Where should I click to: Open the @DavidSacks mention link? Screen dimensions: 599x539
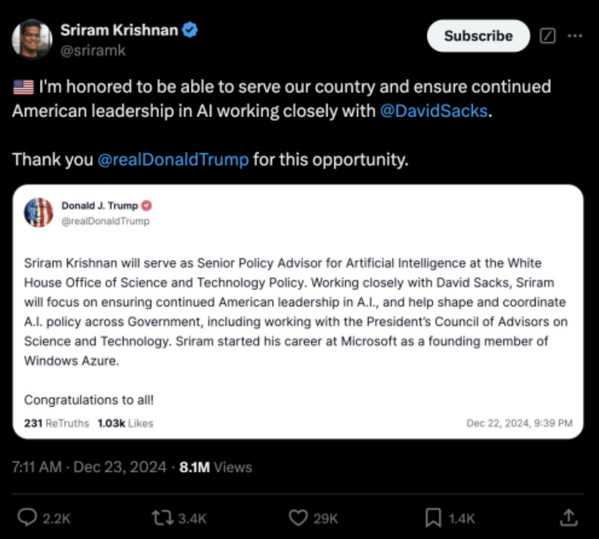pyautogui.click(x=434, y=111)
